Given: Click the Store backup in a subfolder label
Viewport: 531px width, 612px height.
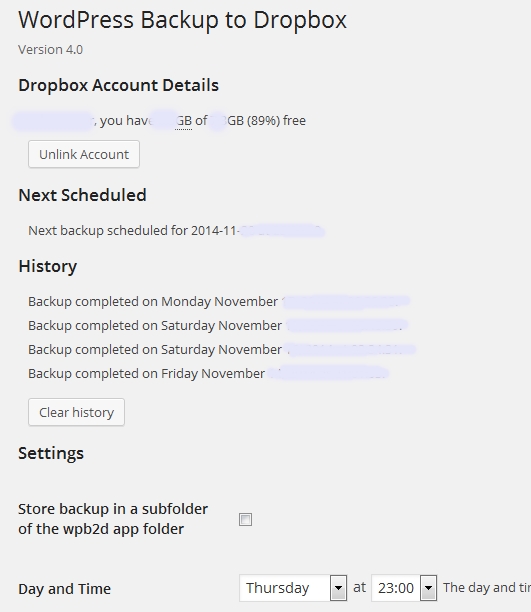Looking at the screenshot, I should [x=113, y=519].
